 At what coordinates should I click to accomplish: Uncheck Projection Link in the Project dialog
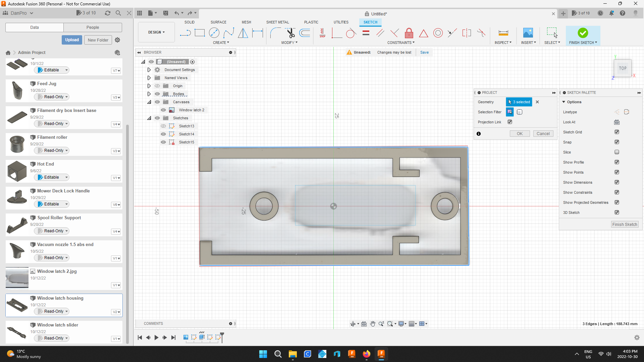pos(510,122)
